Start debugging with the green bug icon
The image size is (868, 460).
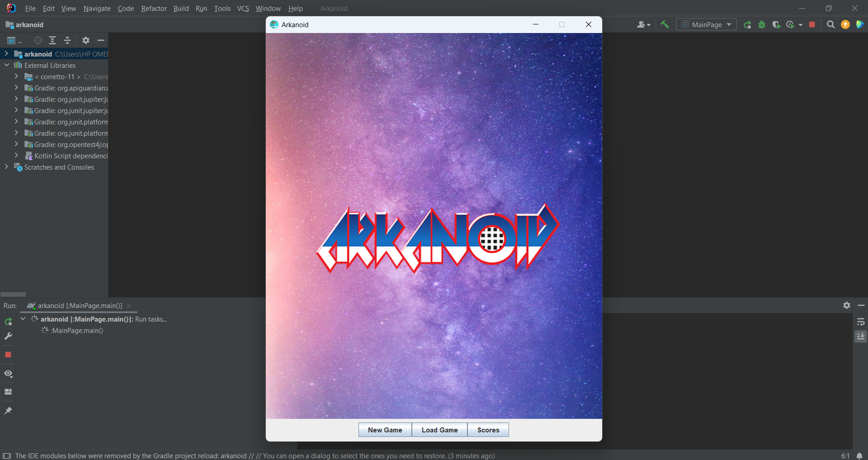point(762,25)
